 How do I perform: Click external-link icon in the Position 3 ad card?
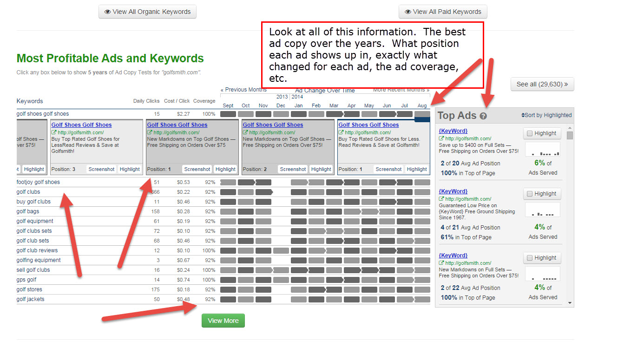click(x=54, y=132)
